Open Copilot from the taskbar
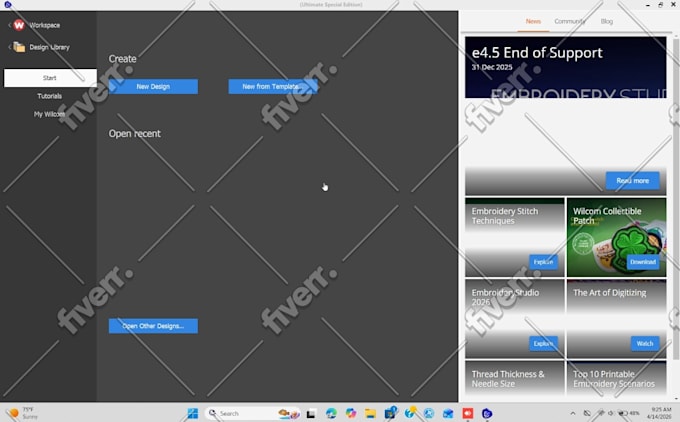680x422 pixels. click(351, 414)
